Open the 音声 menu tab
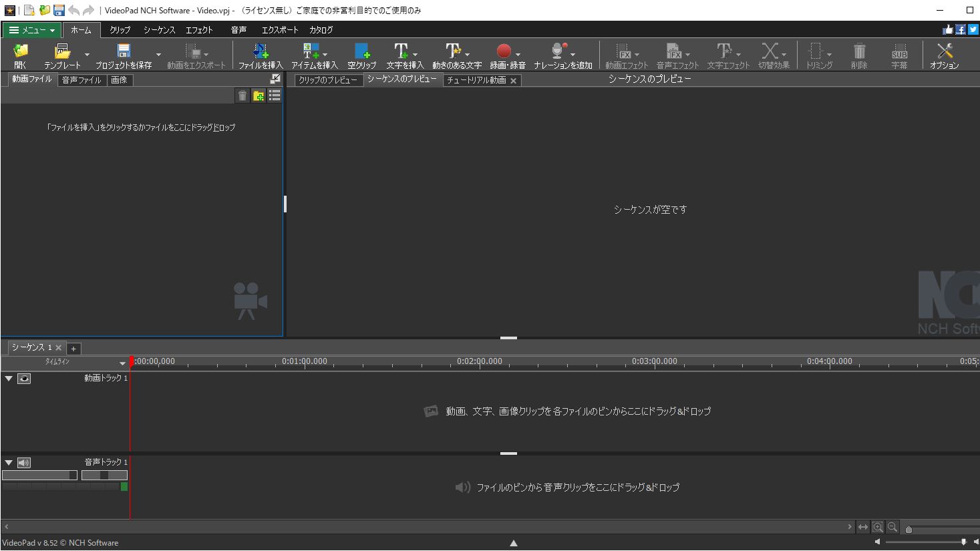980x551 pixels. pyautogui.click(x=238, y=30)
